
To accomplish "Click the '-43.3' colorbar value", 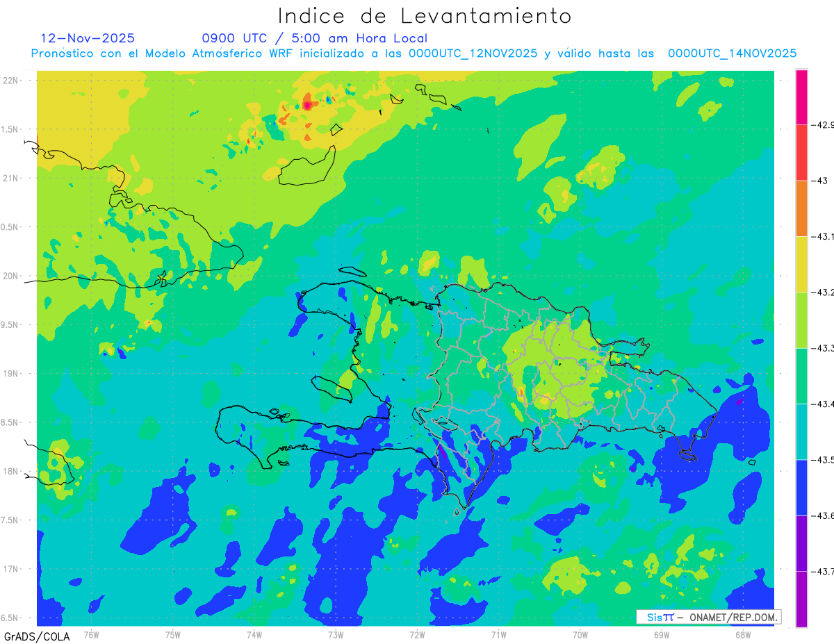I will pyautogui.click(x=823, y=348).
